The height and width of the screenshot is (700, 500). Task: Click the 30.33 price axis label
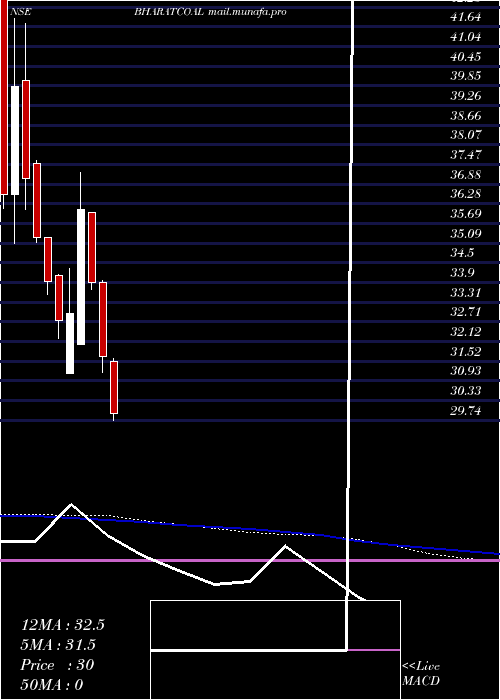click(x=466, y=391)
